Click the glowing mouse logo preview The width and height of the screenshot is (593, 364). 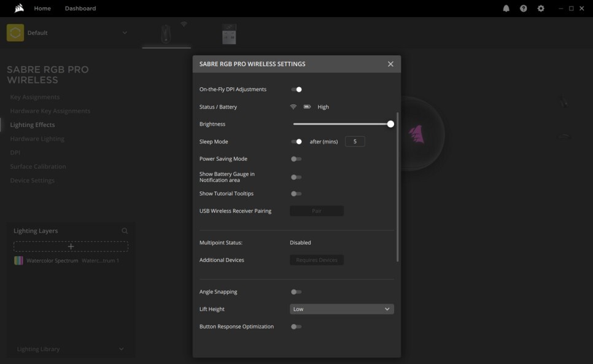tap(416, 134)
